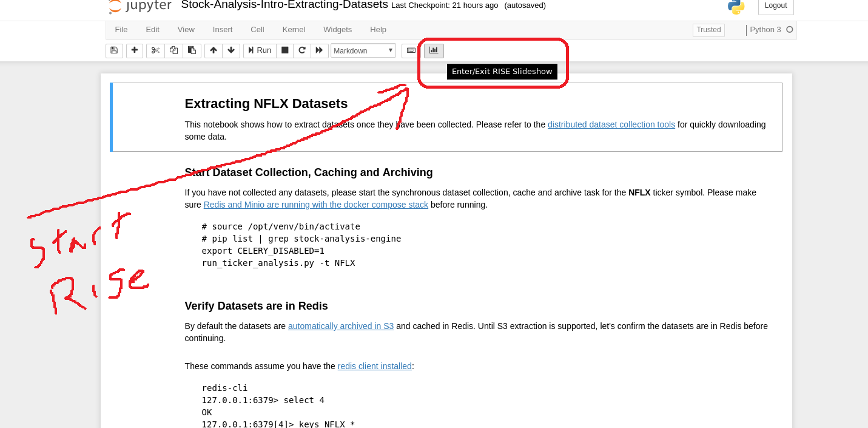This screenshot has width=868, height=428.
Task: Open the automatically archived in S3 link
Action: click(341, 326)
